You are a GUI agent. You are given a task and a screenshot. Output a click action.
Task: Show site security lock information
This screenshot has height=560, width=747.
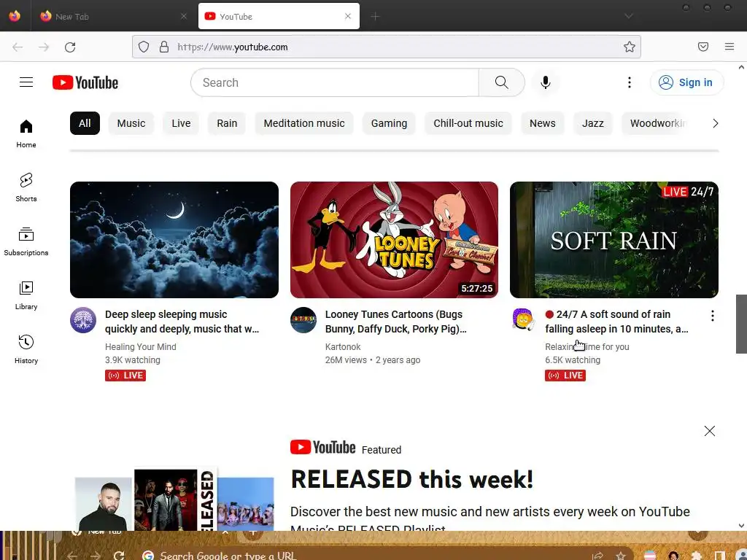164,47
